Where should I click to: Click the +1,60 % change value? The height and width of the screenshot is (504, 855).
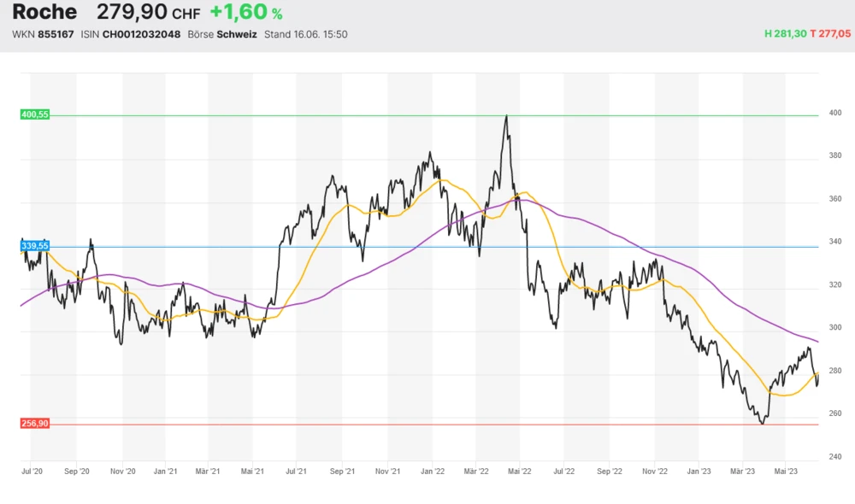246,13
